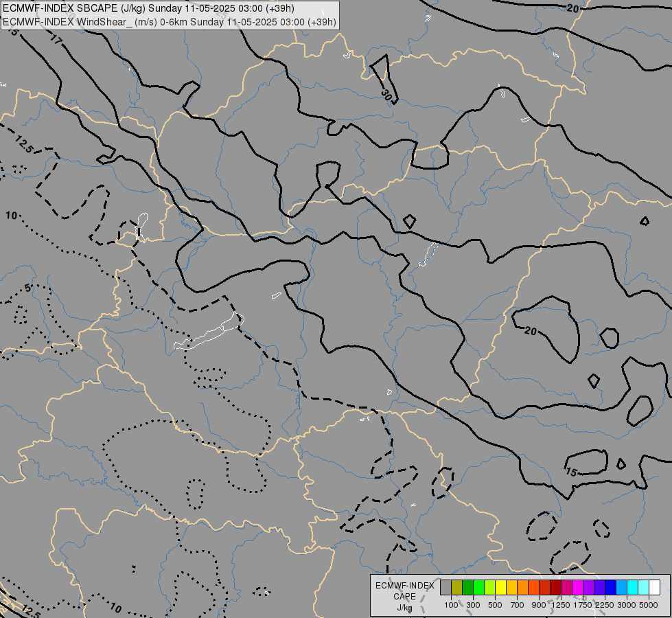Click the WindShear 0-6km title line

tap(170, 22)
